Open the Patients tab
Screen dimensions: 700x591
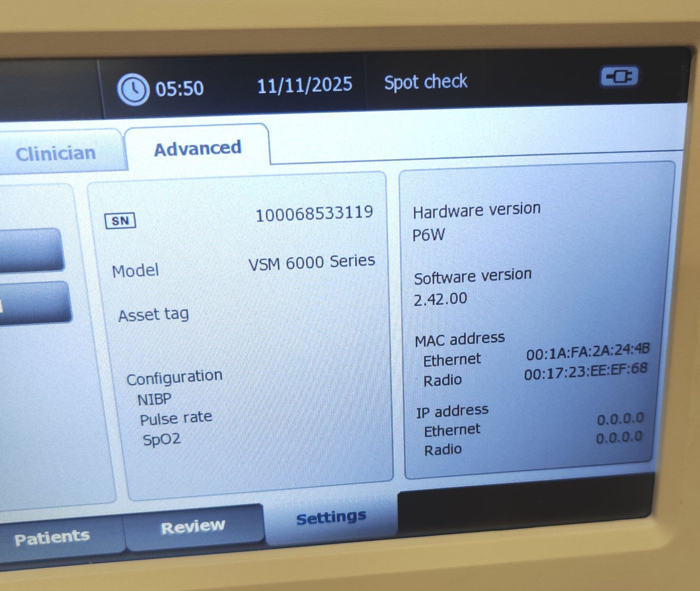click(52, 537)
